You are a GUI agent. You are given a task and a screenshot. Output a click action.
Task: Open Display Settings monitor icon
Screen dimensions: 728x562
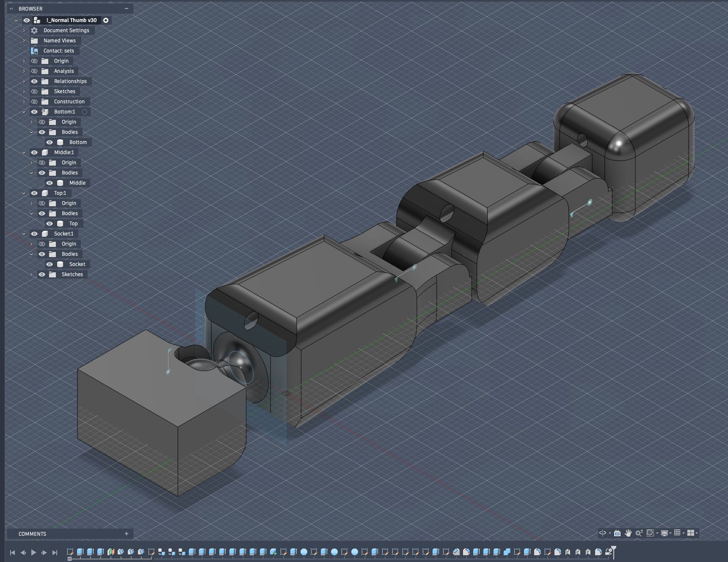(x=665, y=533)
